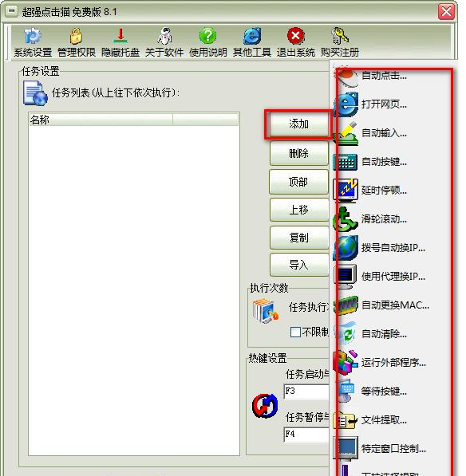This screenshot has width=466, height=476.
Task: Choose 使用代理换IP... menu entry text
Action: (393, 277)
